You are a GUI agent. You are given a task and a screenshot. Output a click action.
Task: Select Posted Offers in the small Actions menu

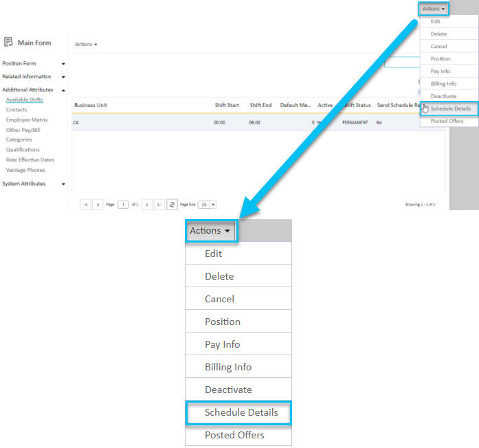pyautogui.click(x=449, y=121)
